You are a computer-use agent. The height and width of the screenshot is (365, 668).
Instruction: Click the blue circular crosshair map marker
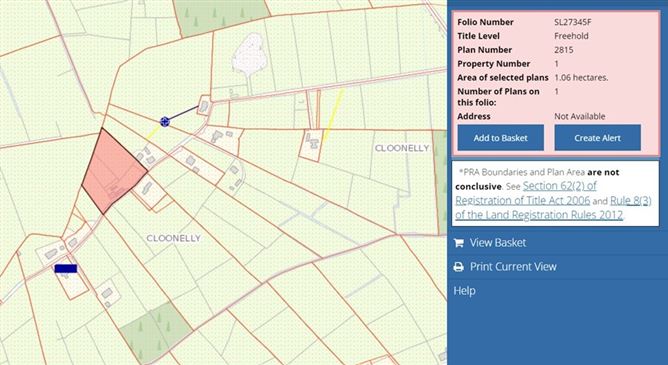click(x=165, y=122)
